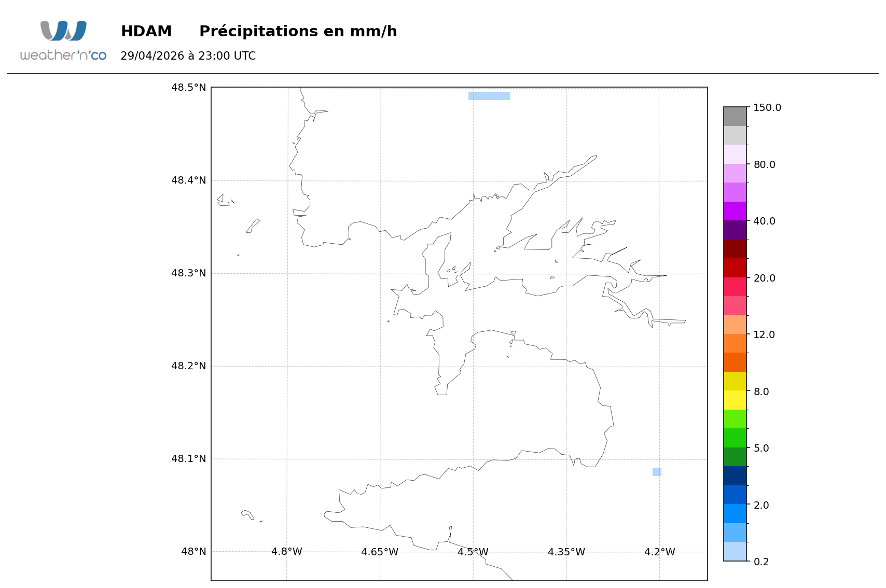
Task: Click the small blue precipitation cell near 4.2°W
Action: tap(657, 472)
